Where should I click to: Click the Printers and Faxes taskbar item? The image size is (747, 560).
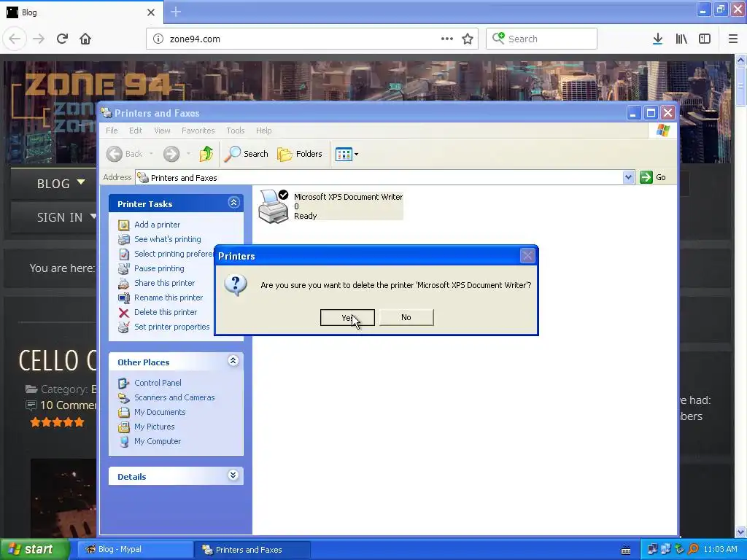click(x=252, y=550)
